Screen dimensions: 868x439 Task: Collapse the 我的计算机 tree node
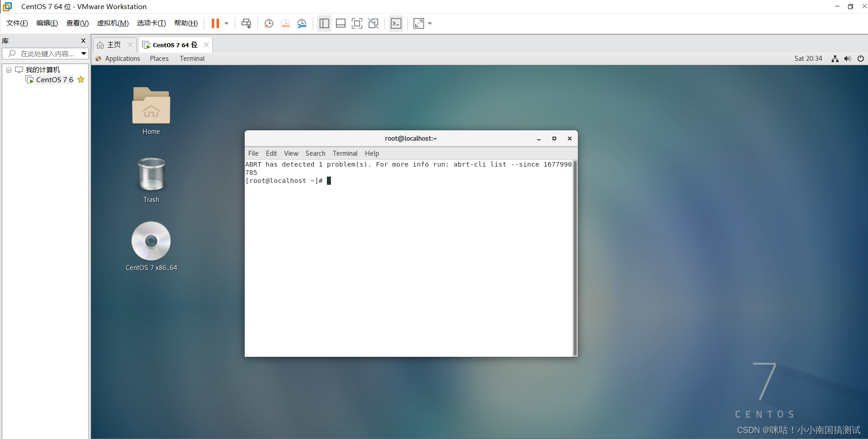click(8, 69)
